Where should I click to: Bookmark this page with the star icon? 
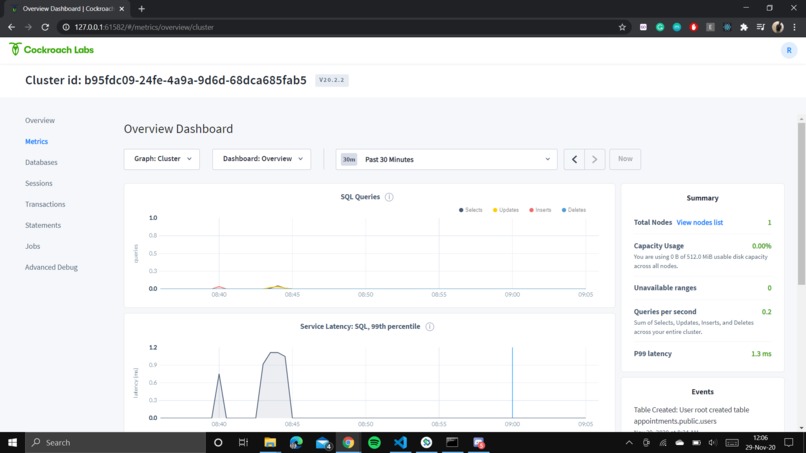coord(622,27)
